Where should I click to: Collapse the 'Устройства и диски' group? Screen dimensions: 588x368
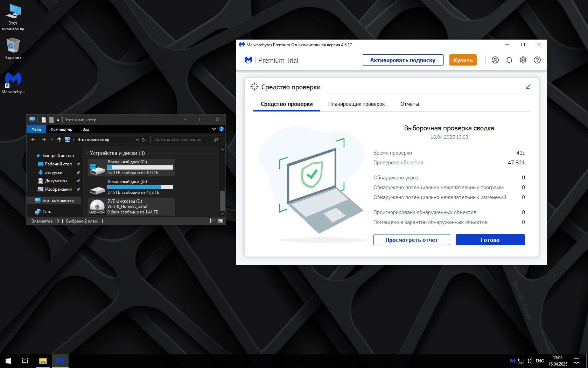tap(86, 153)
